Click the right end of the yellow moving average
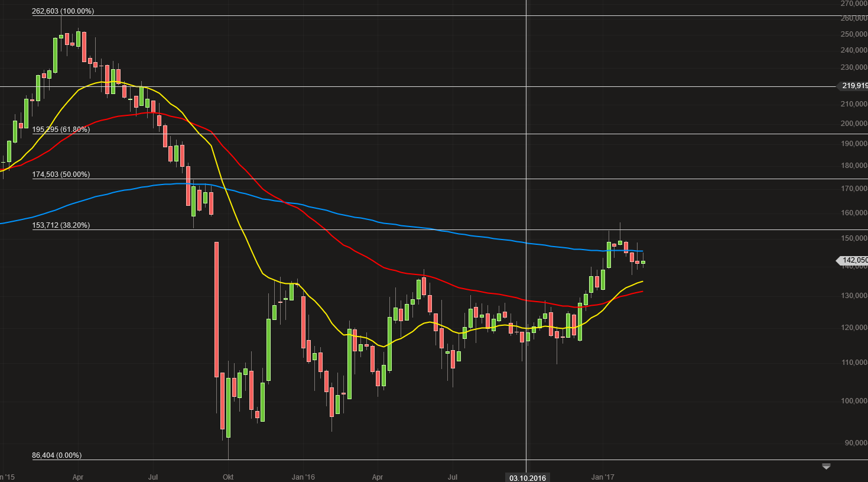868x482 pixels. coord(642,282)
